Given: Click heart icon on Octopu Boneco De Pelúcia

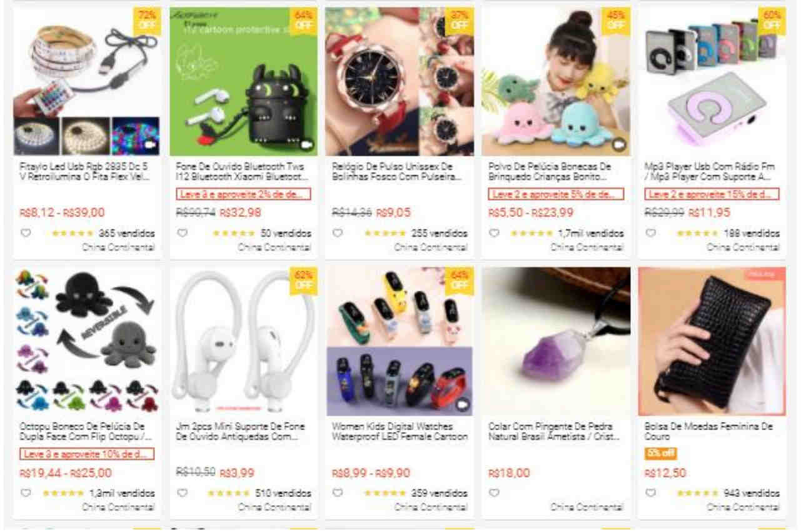Looking at the screenshot, I should click(x=26, y=493).
